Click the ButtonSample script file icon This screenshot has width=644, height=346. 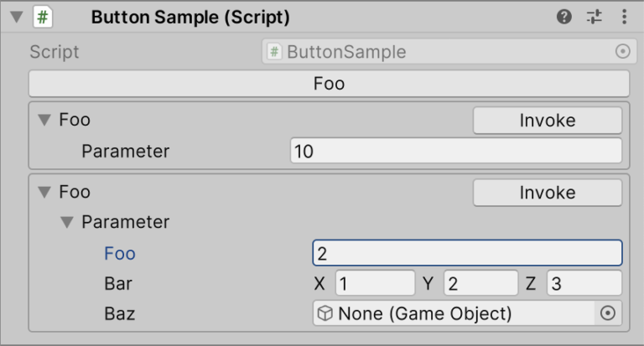[274, 52]
